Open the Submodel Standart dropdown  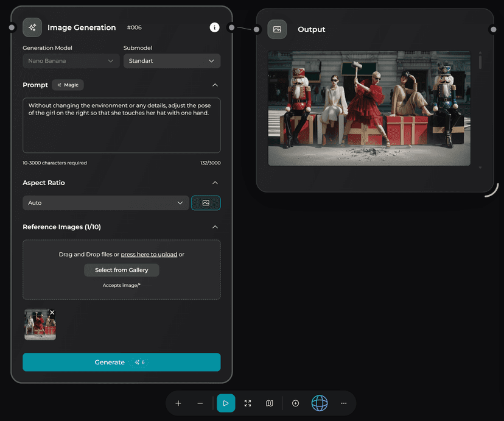(172, 61)
